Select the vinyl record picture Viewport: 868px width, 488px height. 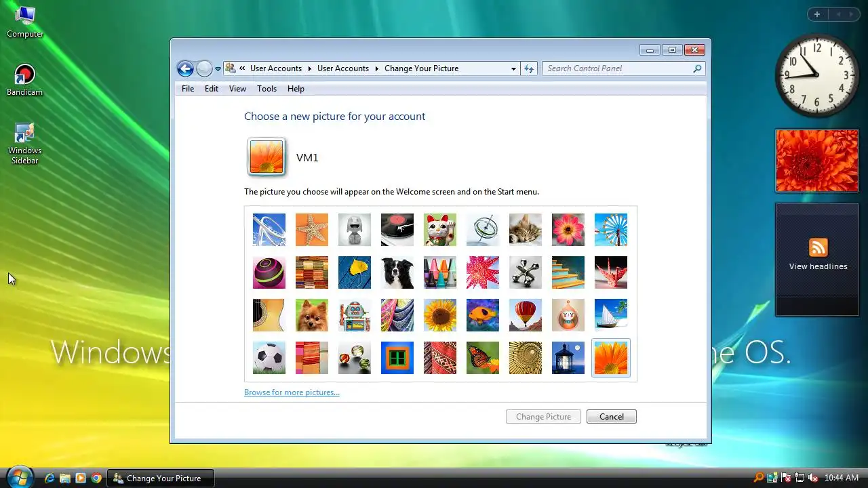point(397,230)
